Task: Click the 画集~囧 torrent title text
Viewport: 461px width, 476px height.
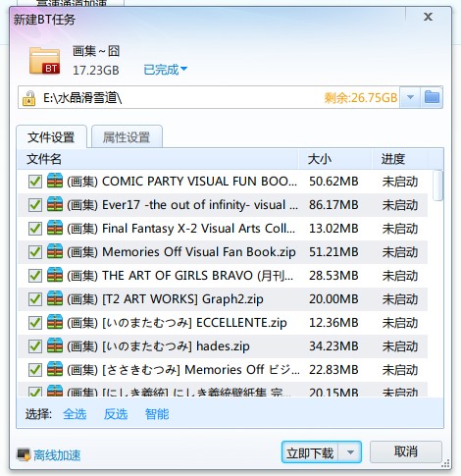Action: [96, 51]
